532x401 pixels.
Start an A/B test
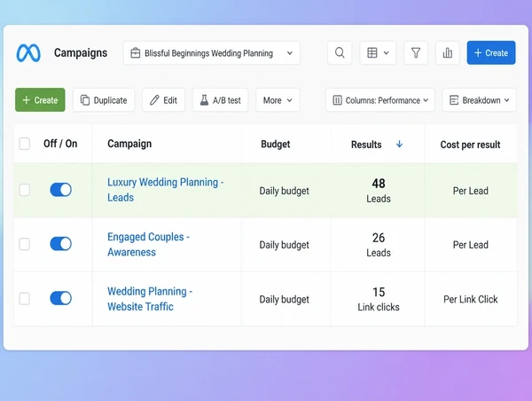click(x=220, y=100)
